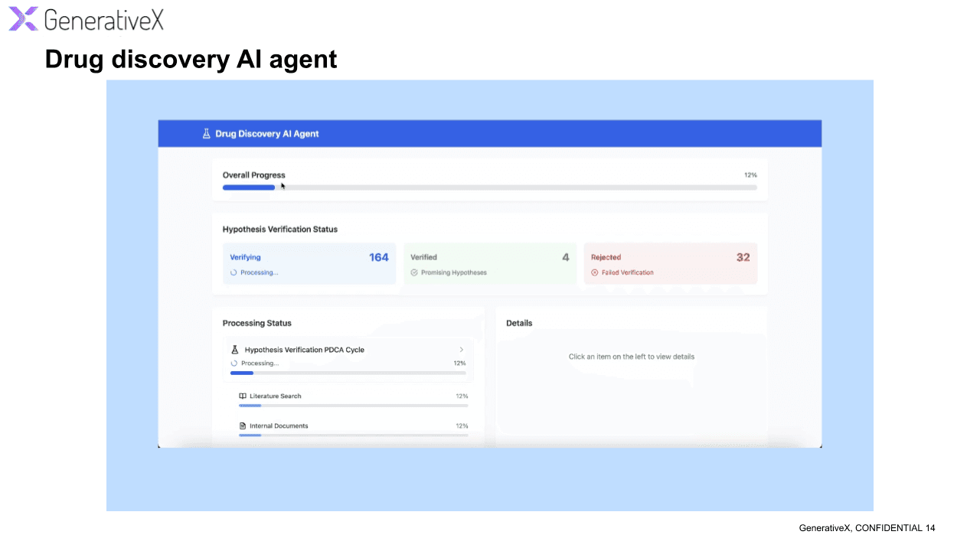Click the 12% value for Overall Progress
Image resolution: width=980 pixels, height=551 pixels.
(750, 175)
